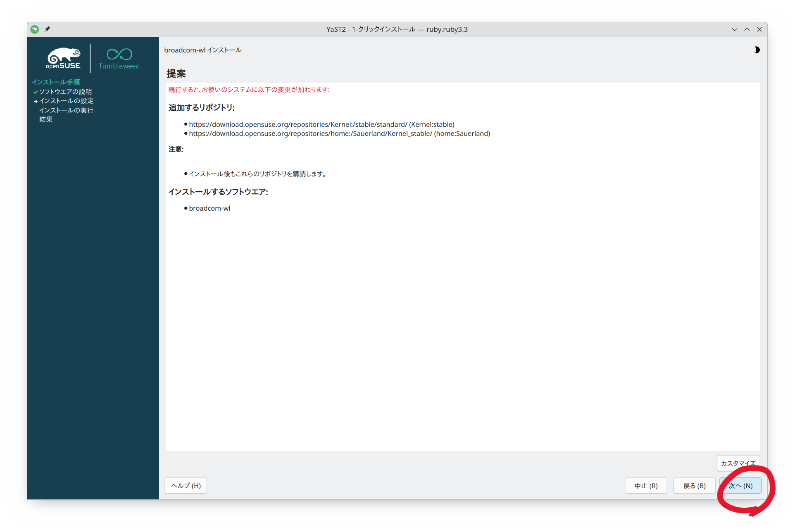Select the Kernel:/stable/standard repository URL

click(321, 124)
